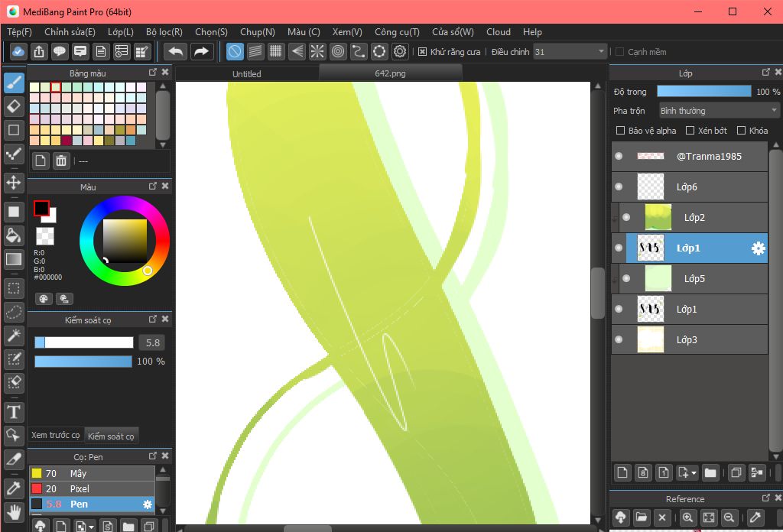783x532 pixels.
Task: Select the Eyedropper tool in left toolbar
Action: (x=14, y=488)
